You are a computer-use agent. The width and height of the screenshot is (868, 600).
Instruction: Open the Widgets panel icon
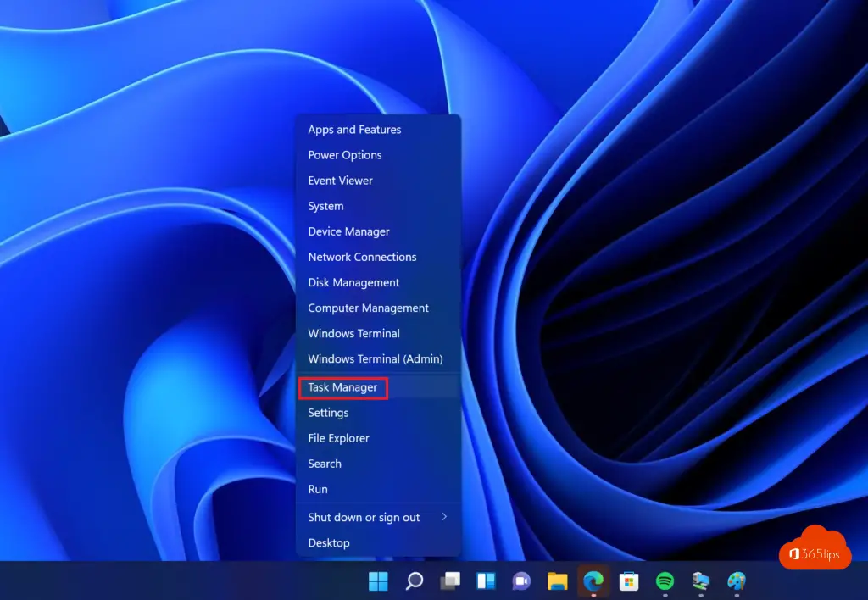(x=486, y=581)
